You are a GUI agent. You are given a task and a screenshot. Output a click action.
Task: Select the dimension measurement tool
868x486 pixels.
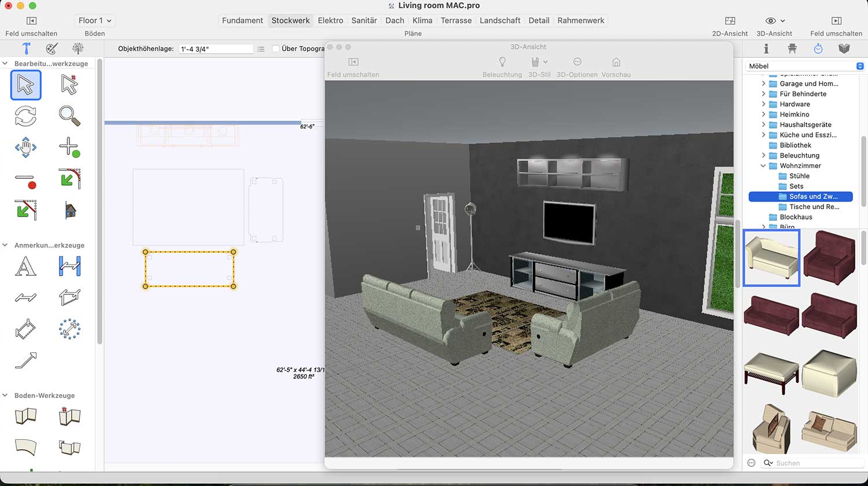[69, 266]
